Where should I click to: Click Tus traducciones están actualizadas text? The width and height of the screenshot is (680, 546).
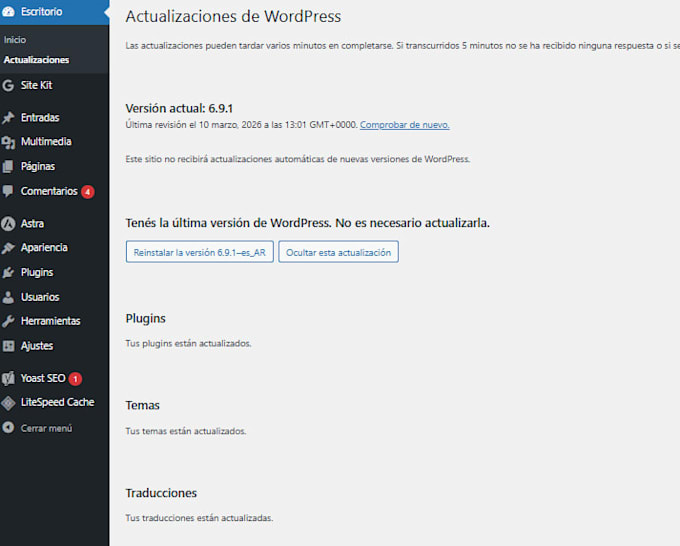(x=199, y=518)
